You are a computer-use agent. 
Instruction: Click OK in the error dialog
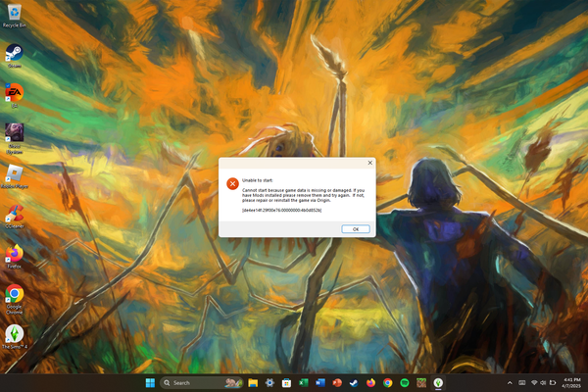(x=355, y=228)
